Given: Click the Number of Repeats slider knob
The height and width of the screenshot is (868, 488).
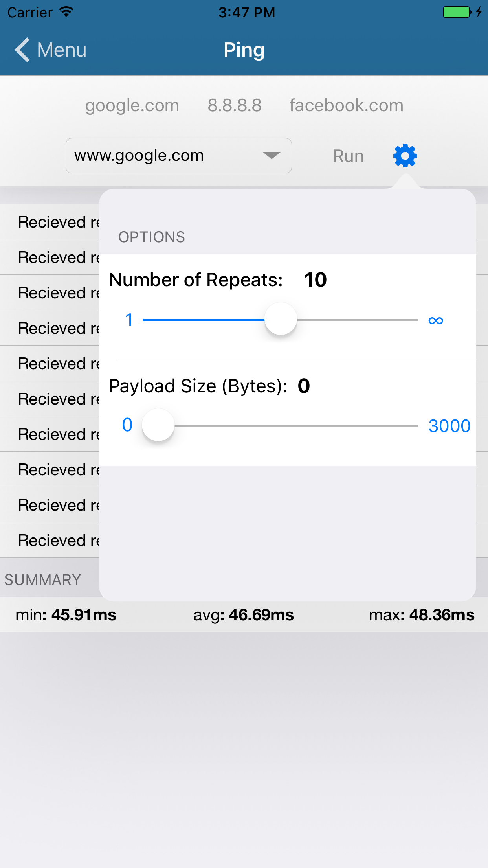Looking at the screenshot, I should [281, 319].
